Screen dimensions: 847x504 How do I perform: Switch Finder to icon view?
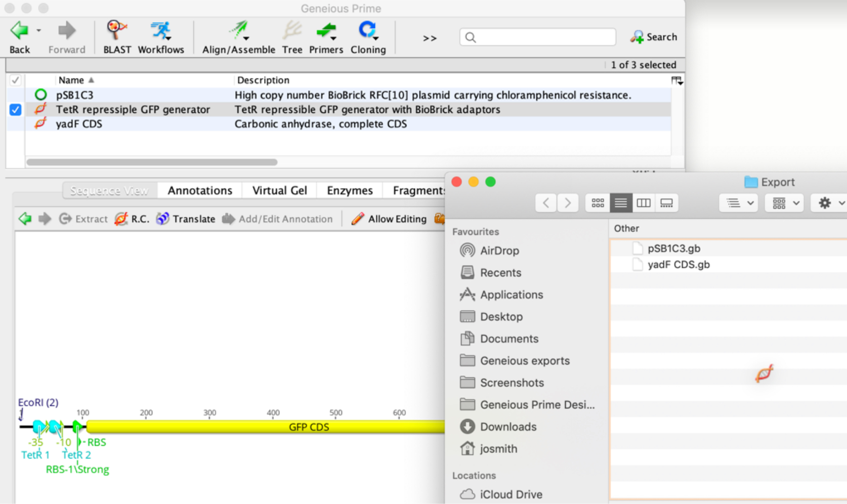point(598,203)
